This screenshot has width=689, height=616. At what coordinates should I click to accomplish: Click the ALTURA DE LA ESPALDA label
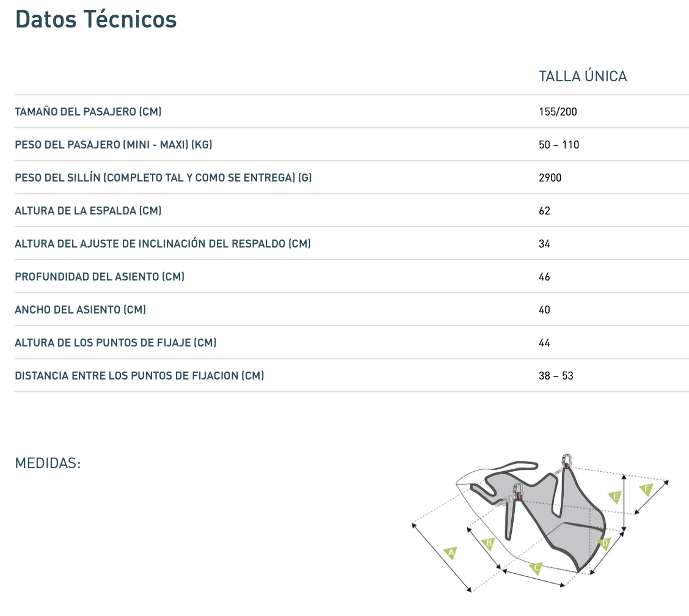click(x=88, y=211)
